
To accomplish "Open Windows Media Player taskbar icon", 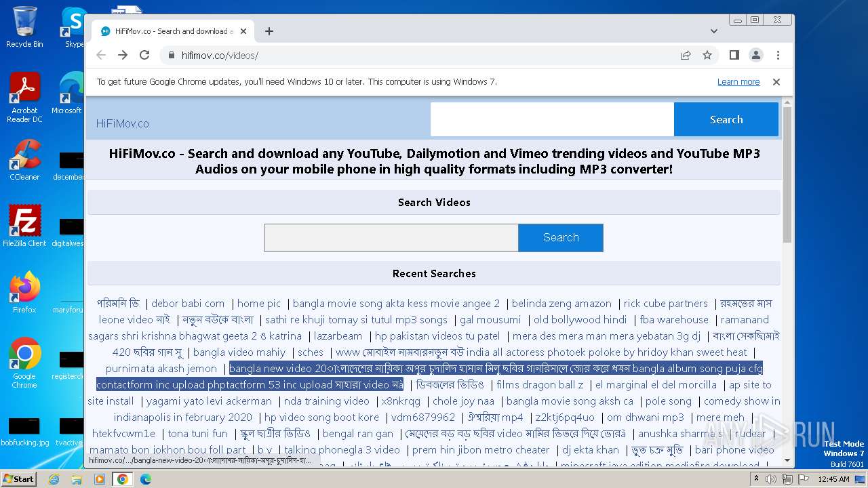I will tap(100, 479).
